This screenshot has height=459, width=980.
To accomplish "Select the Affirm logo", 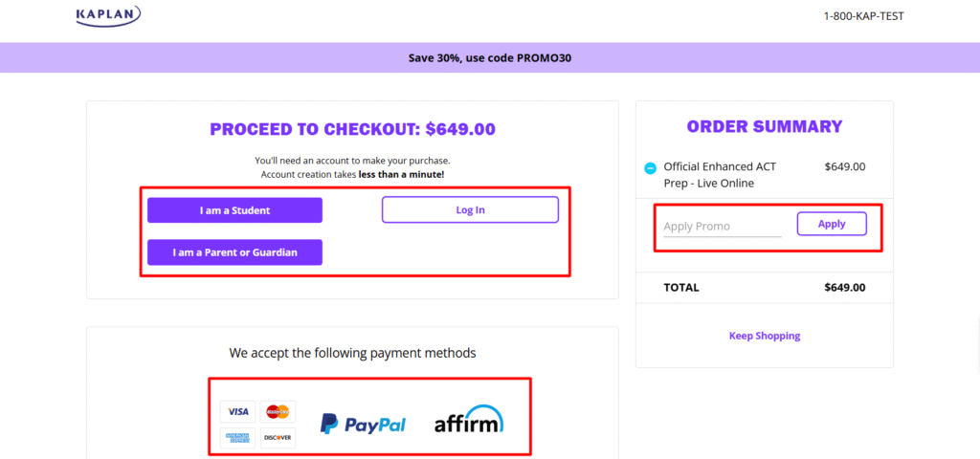I will point(468,422).
